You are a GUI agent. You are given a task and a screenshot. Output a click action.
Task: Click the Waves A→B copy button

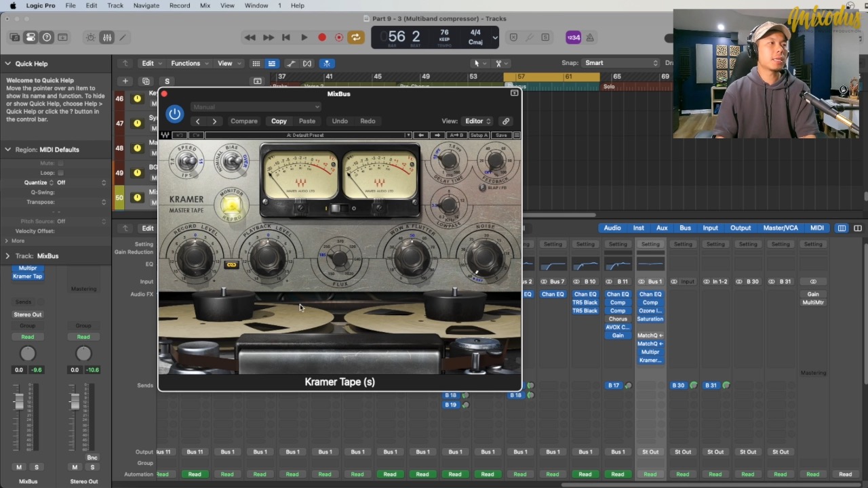457,136
